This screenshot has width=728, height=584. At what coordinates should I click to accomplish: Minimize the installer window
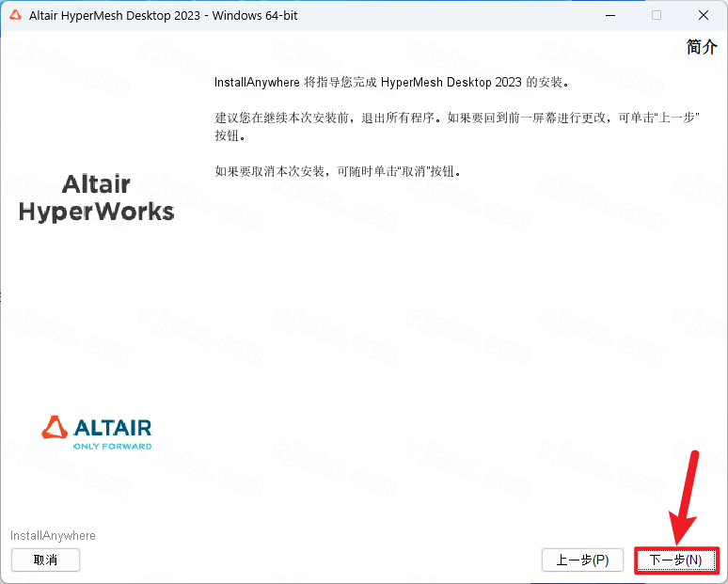pyautogui.click(x=612, y=15)
